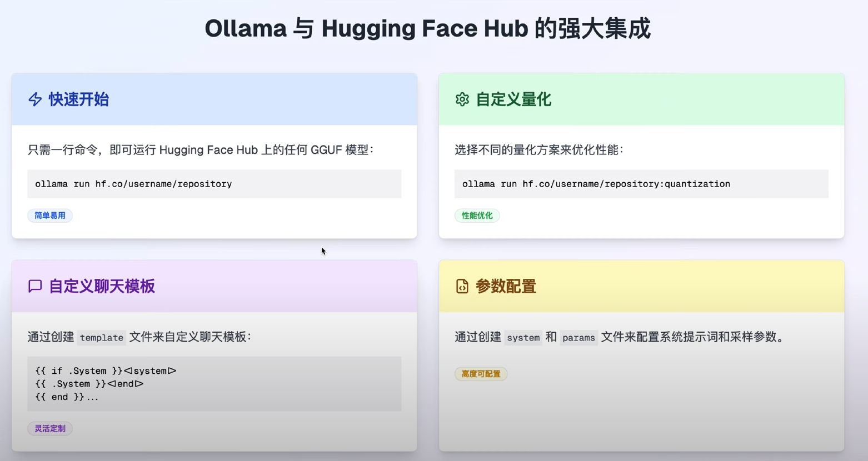Screen dimensions: 868x461
Task: Click the 快速开始 card heading
Action: click(x=79, y=99)
